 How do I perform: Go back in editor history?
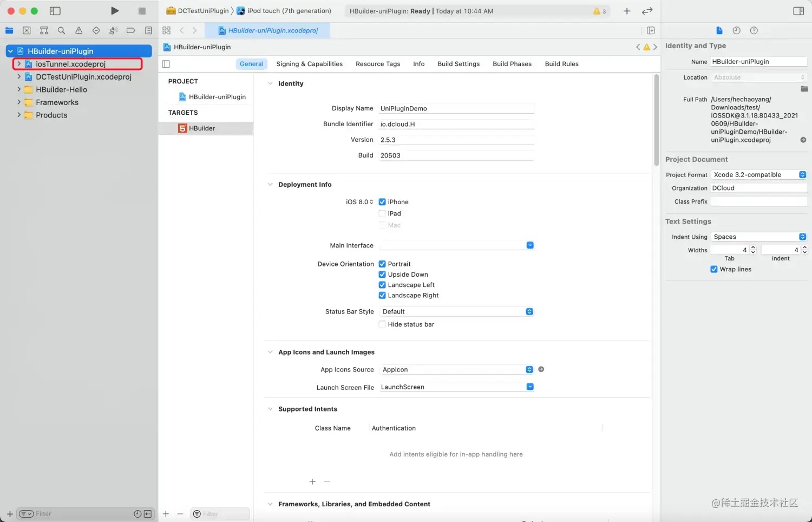click(x=182, y=30)
